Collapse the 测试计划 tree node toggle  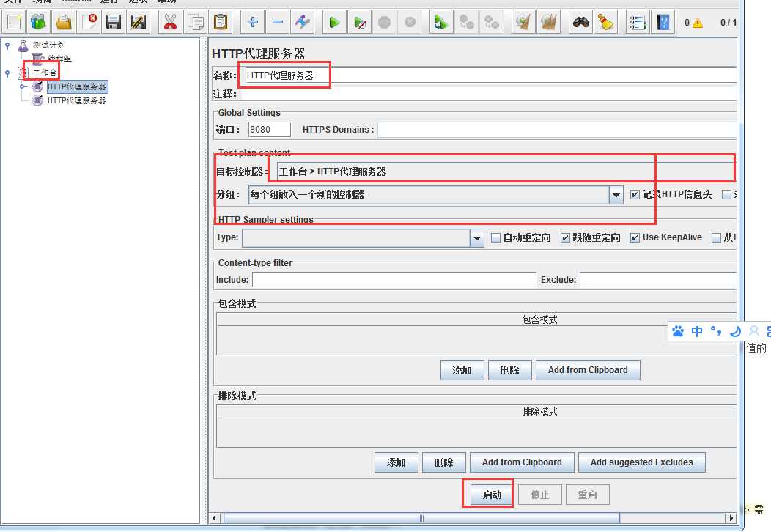[x=7, y=45]
